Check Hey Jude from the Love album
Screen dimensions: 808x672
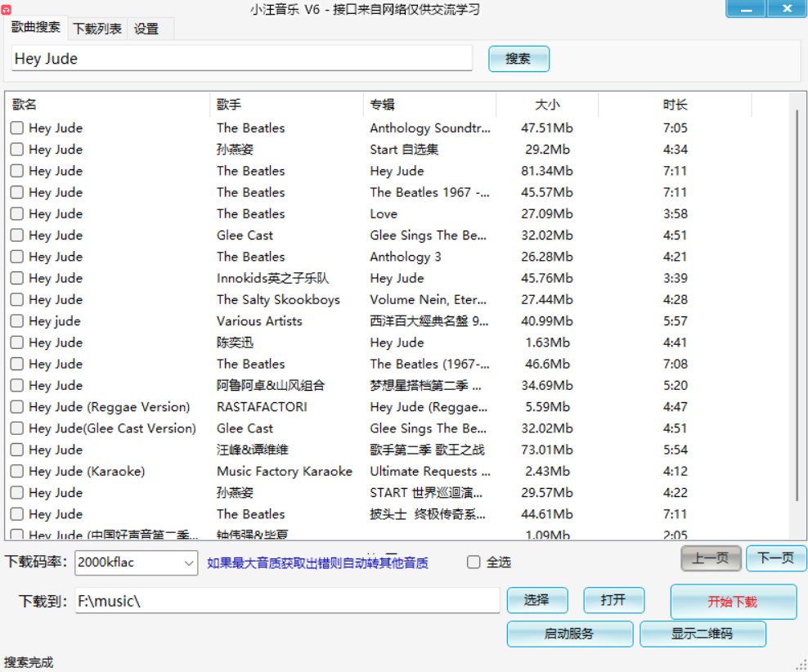point(17,213)
